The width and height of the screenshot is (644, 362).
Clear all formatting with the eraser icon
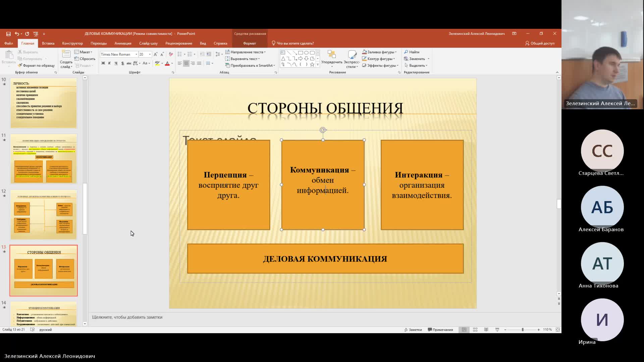click(171, 54)
